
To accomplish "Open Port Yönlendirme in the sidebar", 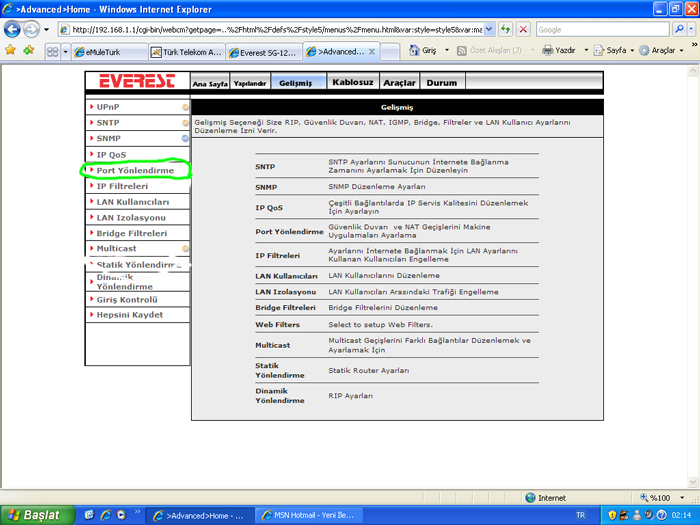I will [135, 170].
